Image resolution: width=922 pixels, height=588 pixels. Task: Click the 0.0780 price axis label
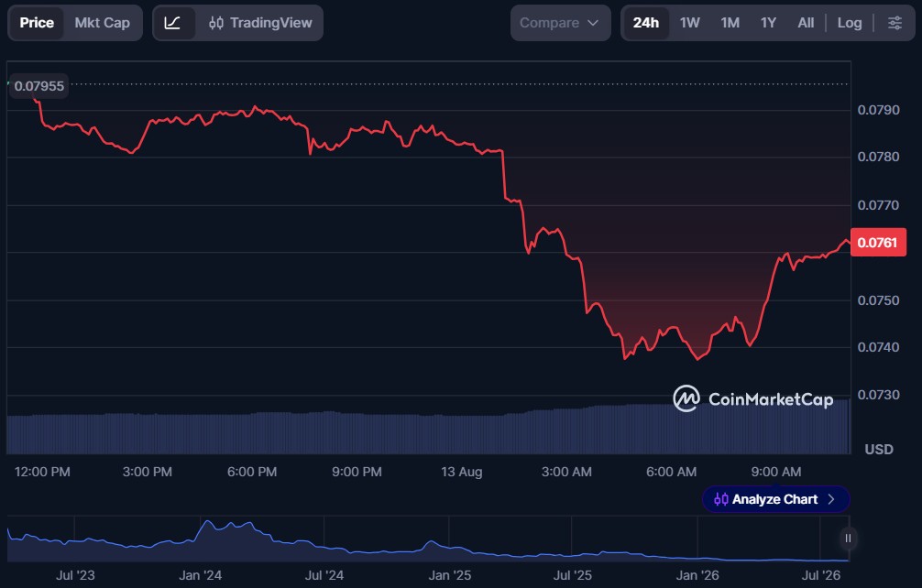click(x=879, y=157)
